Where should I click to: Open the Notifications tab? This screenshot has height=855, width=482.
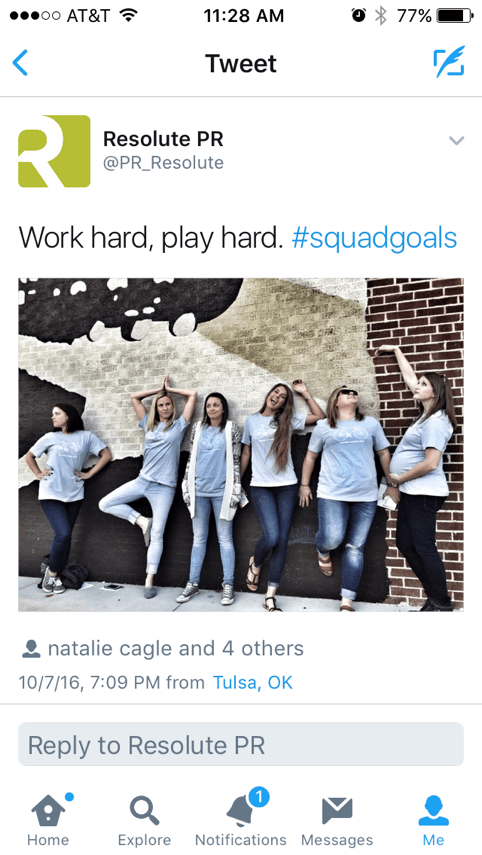[x=241, y=820]
